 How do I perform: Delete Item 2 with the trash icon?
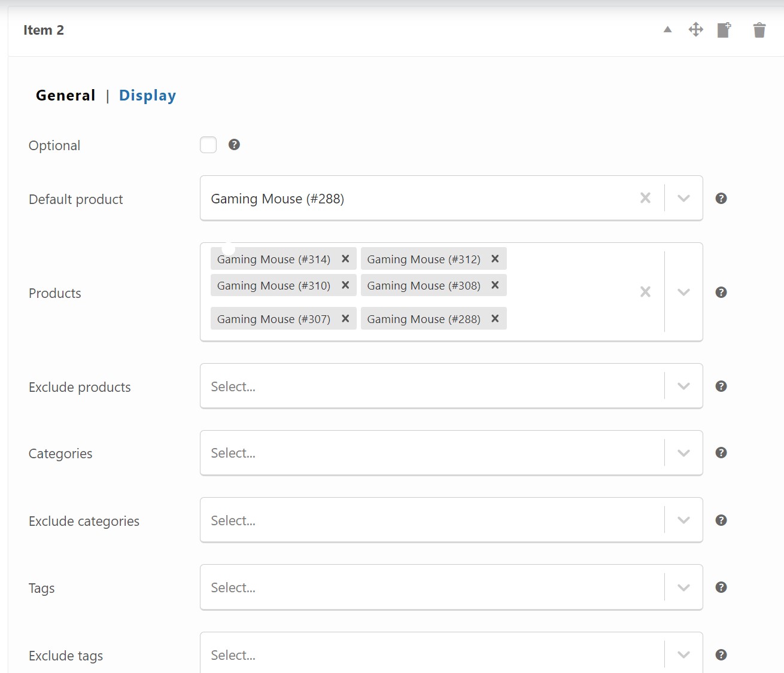pos(759,30)
